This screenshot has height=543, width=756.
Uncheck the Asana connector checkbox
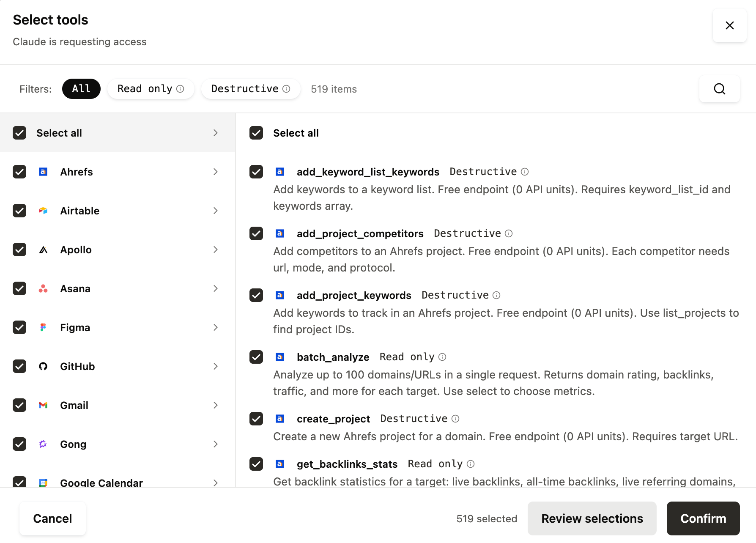(19, 288)
